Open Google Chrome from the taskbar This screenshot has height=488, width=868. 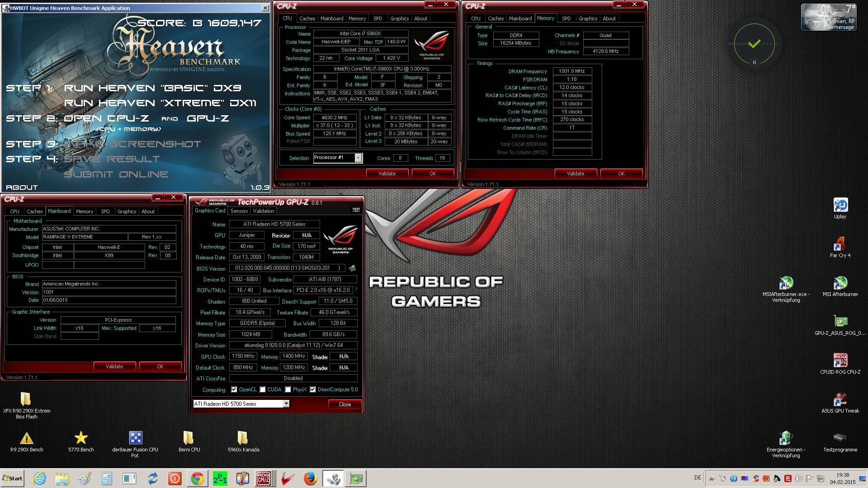click(197, 479)
